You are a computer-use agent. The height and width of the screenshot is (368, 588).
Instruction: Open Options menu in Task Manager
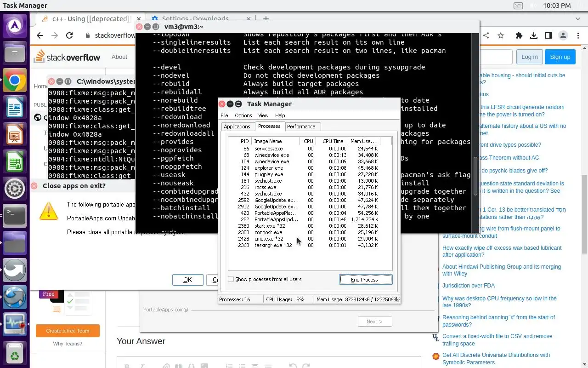243,115
